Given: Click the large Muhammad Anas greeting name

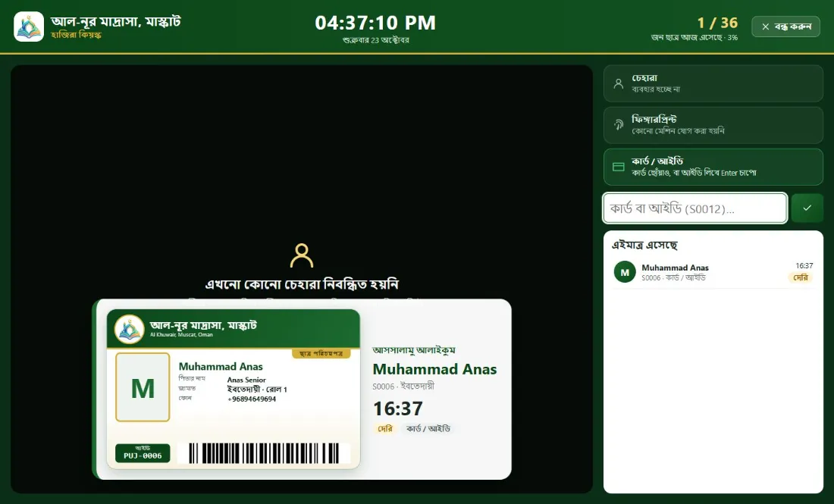Looking at the screenshot, I should [434, 369].
